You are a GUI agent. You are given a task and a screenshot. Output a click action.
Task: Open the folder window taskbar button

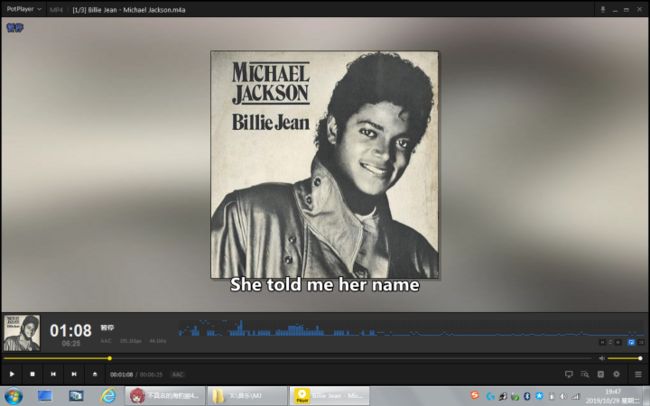(247, 396)
